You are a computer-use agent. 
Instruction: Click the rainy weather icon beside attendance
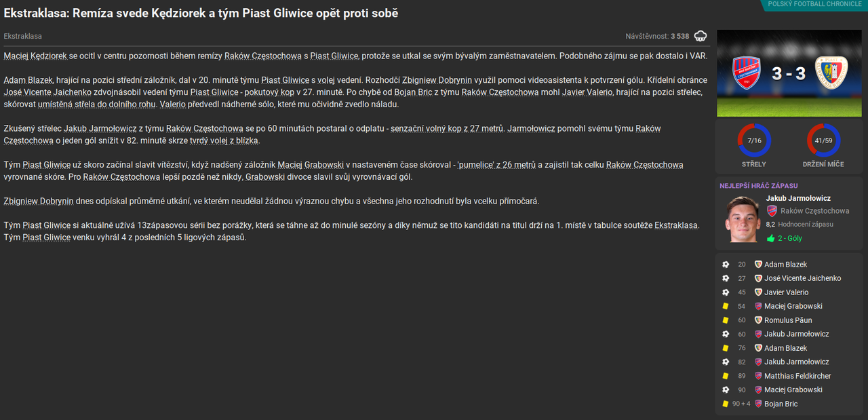pyautogui.click(x=701, y=36)
